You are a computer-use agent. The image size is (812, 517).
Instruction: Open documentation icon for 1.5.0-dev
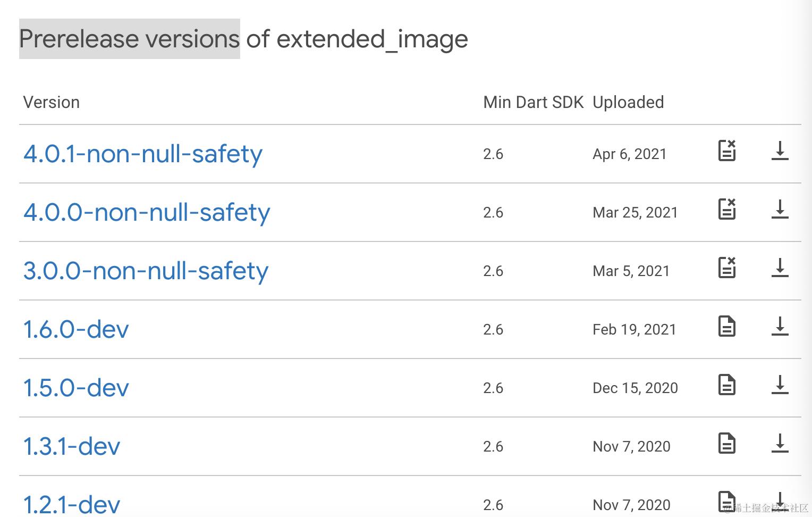tap(726, 385)
